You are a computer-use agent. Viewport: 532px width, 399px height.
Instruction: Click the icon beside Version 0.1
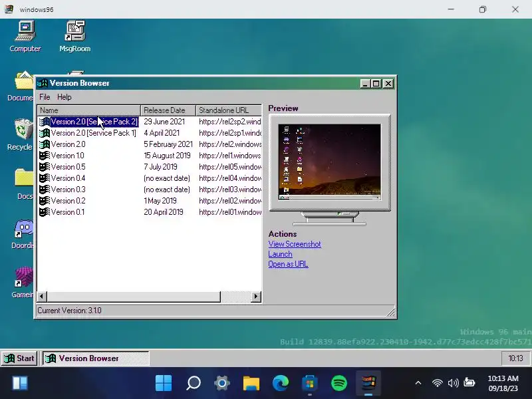tap(45, 212)
